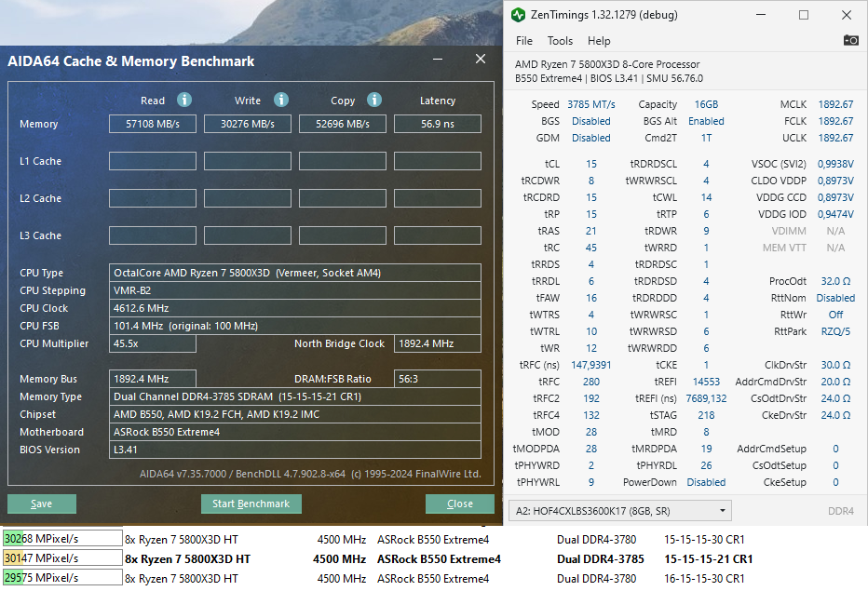868x591 pixels.
Task: Click the AMD Ryzen 7 5800X3D processor label
Action: (607, 64)
